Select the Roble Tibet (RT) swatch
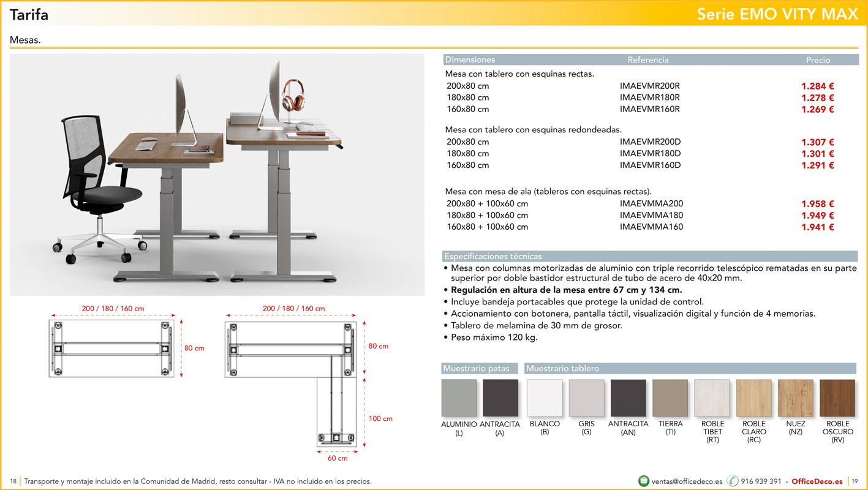Viewport: 868px width, 490px height. coord(712,398)
